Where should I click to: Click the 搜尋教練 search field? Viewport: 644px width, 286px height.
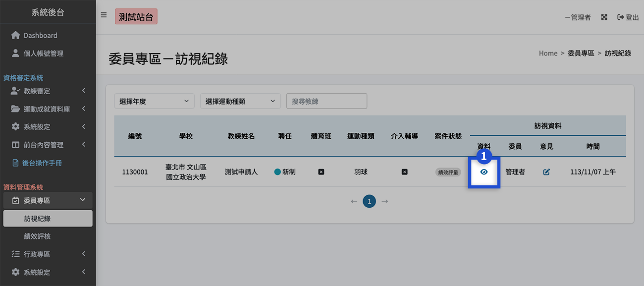[x=326, y=101]
